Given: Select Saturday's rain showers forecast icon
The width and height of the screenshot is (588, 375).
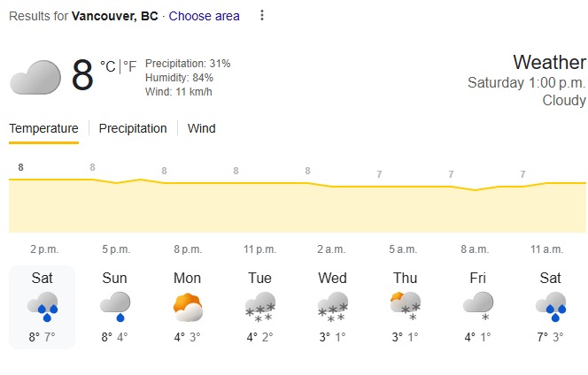Looking at the screenshot, I should [42, 305].
